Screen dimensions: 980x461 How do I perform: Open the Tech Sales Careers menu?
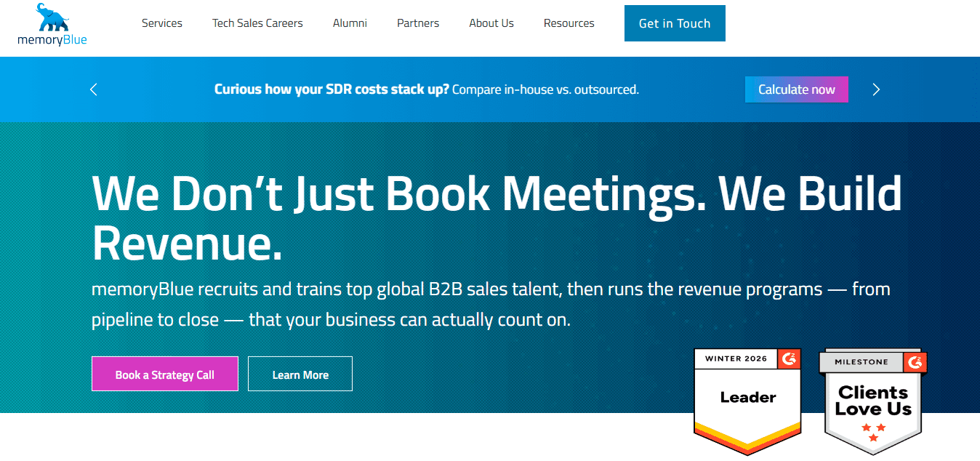pyautogui.click(x=257, y=23)
